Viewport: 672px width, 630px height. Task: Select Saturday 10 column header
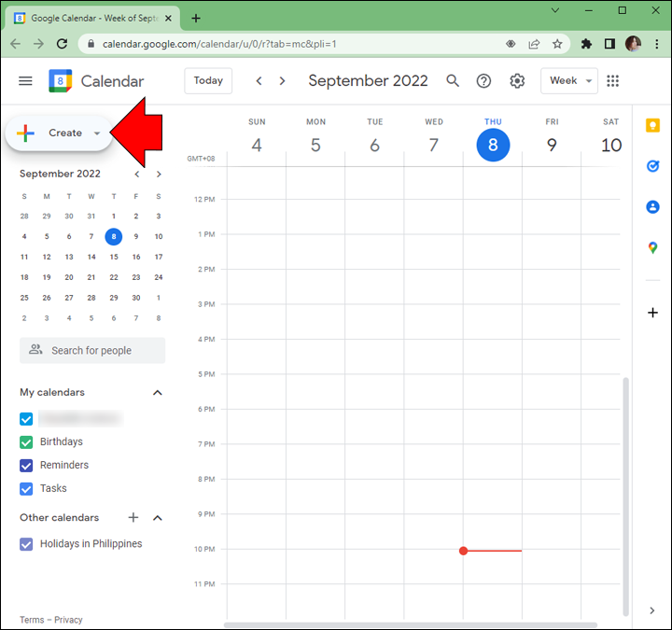point(611,136)
